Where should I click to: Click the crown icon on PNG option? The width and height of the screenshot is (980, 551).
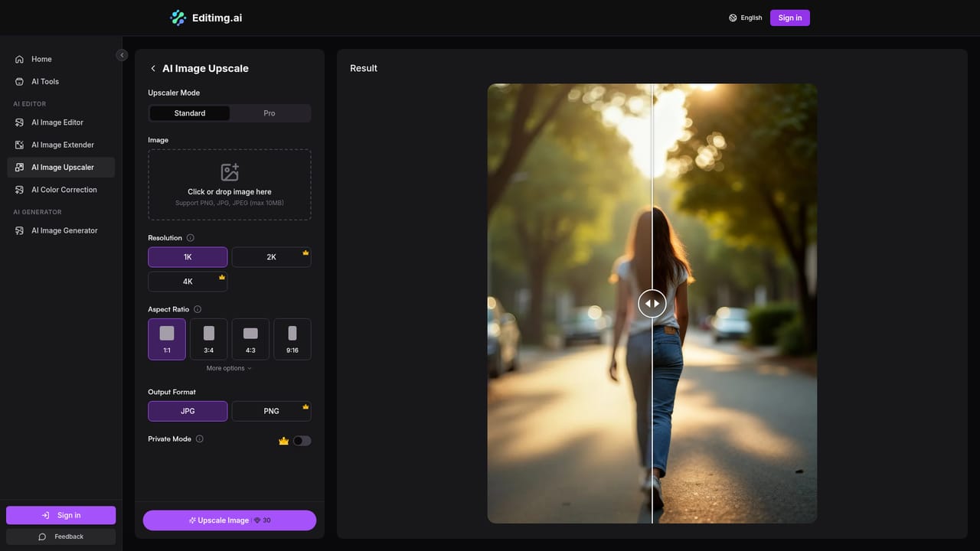[305, 406]
